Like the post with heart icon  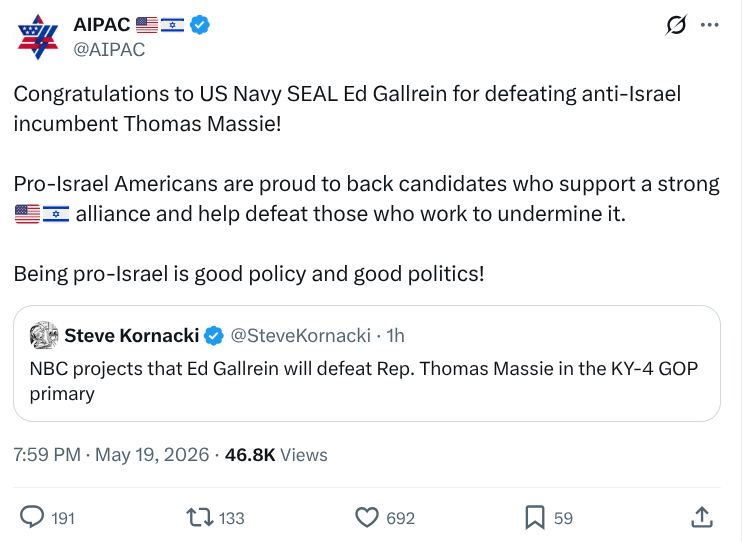click(x=367, y=517)
